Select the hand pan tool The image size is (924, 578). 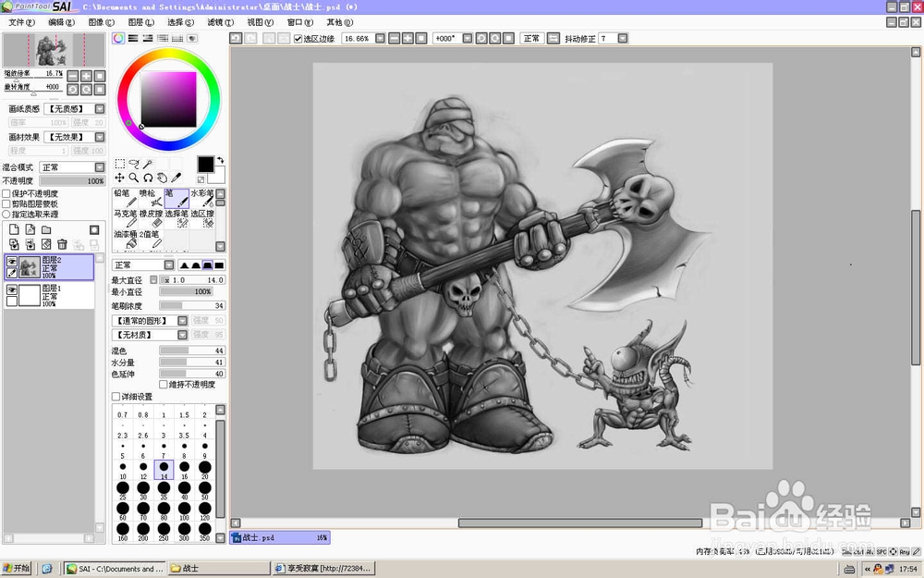(162, 178)
